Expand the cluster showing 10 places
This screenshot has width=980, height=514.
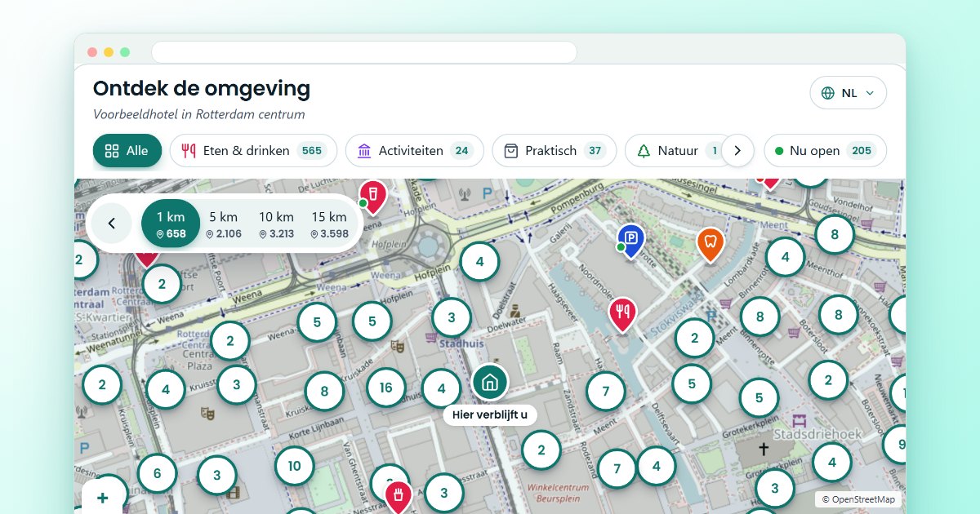pos(294,467)
